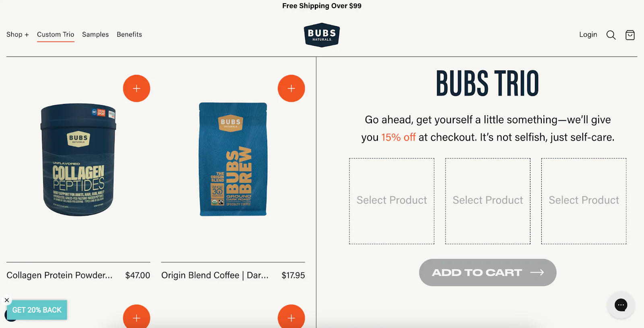Open the Collagen Protein Powder product title
644x328 pixels.
[59, 275]
